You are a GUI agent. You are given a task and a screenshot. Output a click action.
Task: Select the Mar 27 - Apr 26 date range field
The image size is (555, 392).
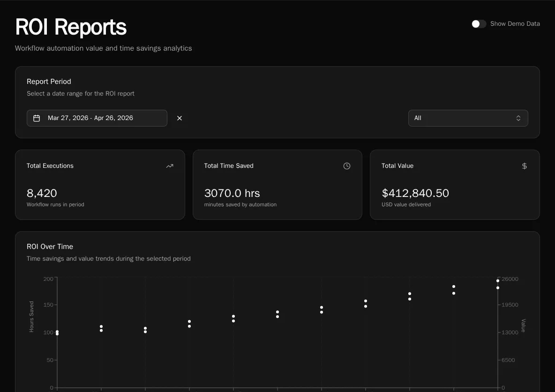point(97,118)
